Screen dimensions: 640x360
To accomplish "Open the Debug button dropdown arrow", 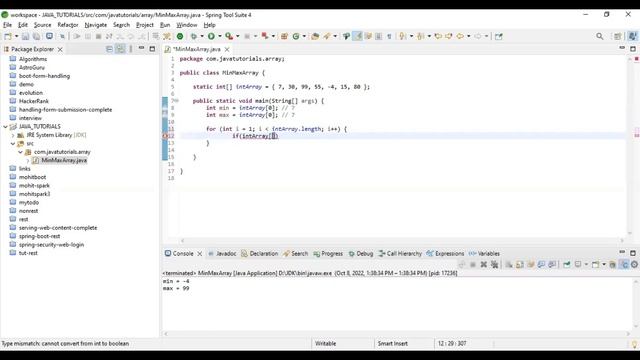I will click(x=202, y=36).
